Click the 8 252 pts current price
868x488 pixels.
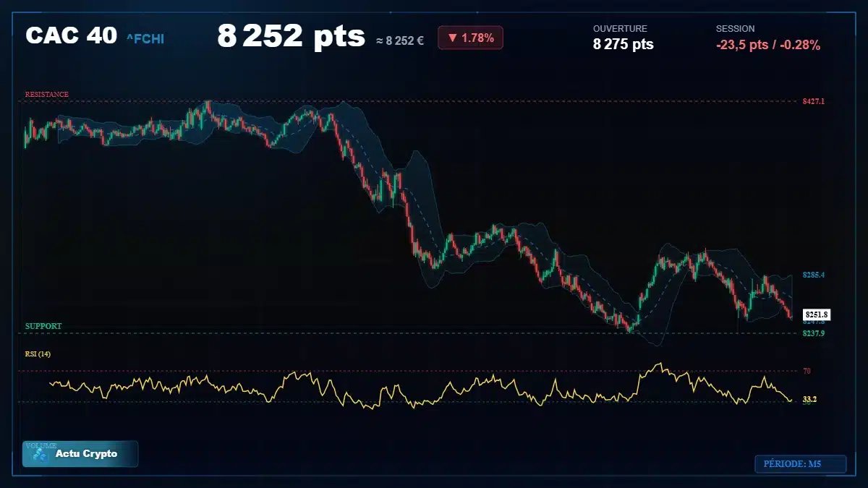[x=292, y=36]
